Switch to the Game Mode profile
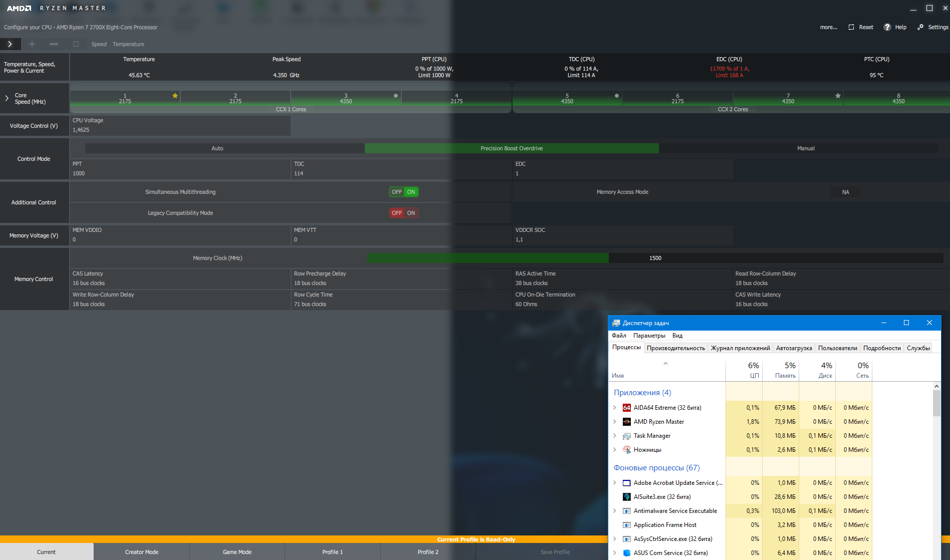The image size is (950, 560). click(x=237, y=552)
